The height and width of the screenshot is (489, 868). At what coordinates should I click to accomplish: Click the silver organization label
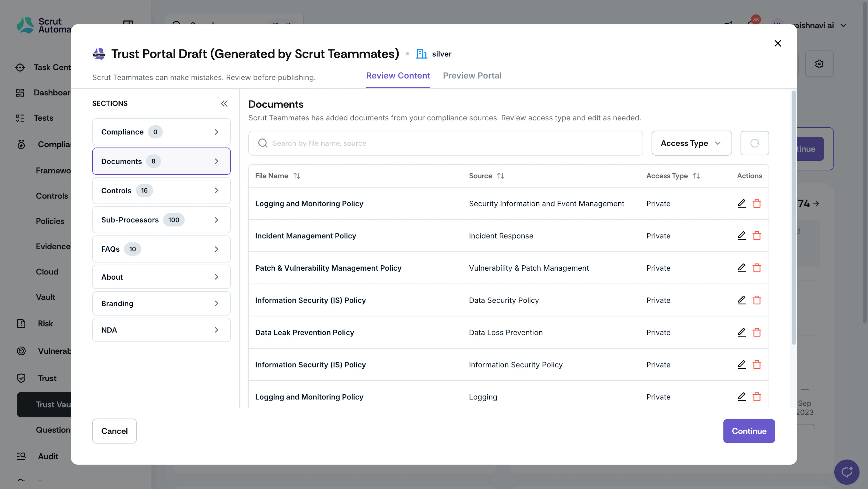pos(441,54)
